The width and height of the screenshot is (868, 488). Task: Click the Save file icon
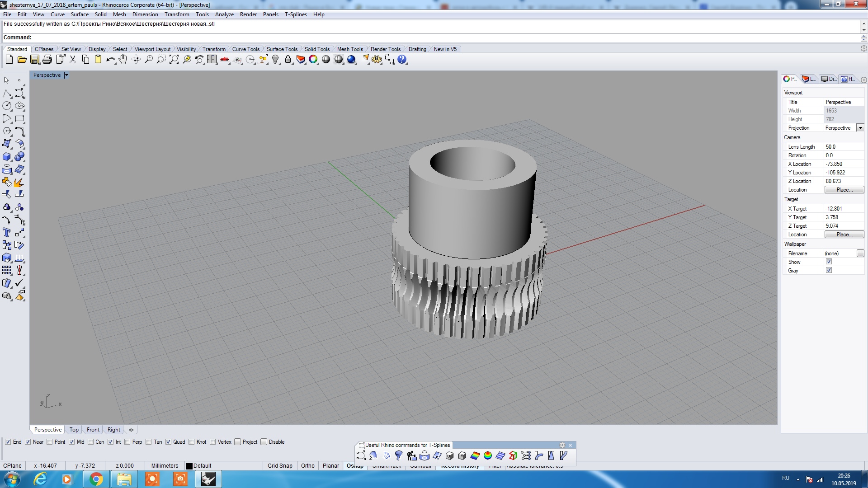coord(35,60)
